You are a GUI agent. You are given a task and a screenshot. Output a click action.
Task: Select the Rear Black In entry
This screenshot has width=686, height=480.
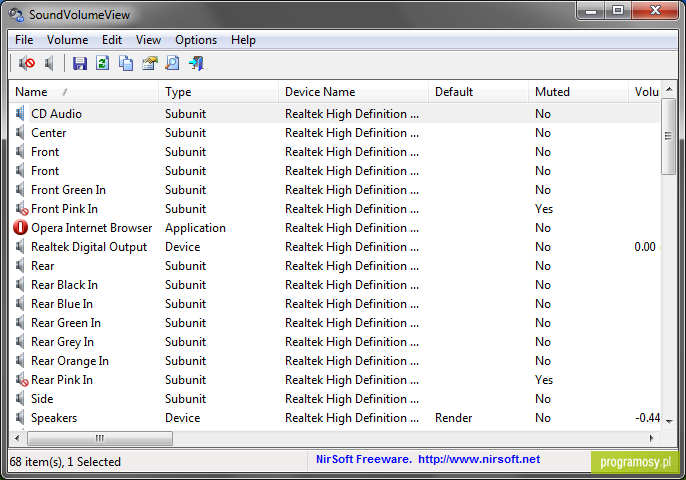click(64, 285)
